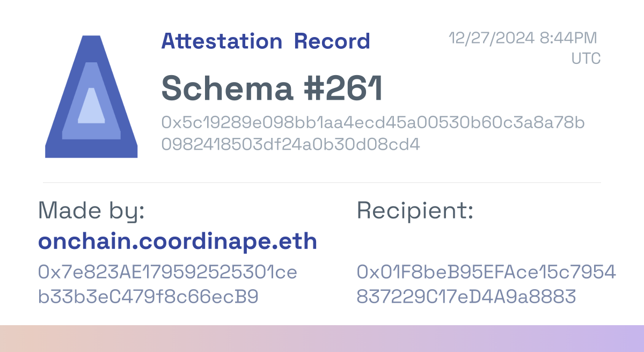644x352 pixels.
Task: Click the "Schema #261" heading
Action: [272, 88]
